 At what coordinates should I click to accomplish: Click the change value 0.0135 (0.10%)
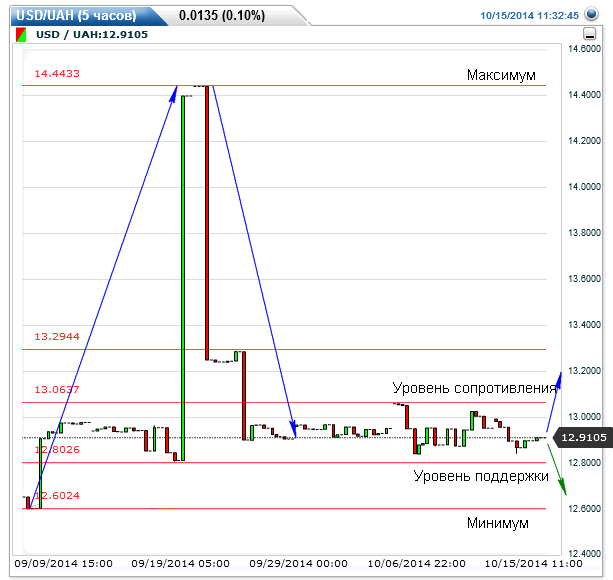tap(222, 16)
